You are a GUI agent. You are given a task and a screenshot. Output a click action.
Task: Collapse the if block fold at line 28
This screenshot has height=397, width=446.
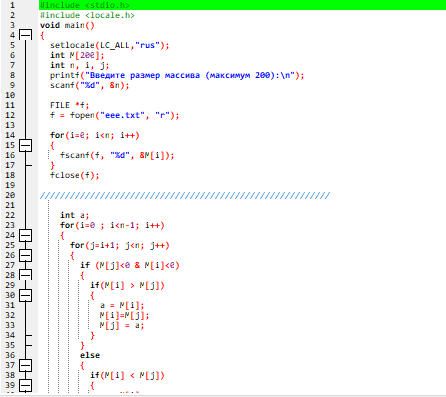(26, 275)
